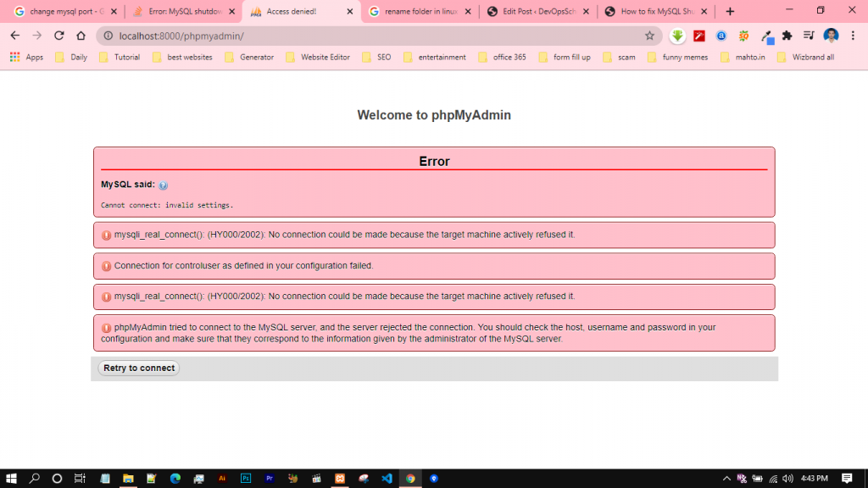Click the ColorZilla eyedropper extension icon

tap(765, 36)
